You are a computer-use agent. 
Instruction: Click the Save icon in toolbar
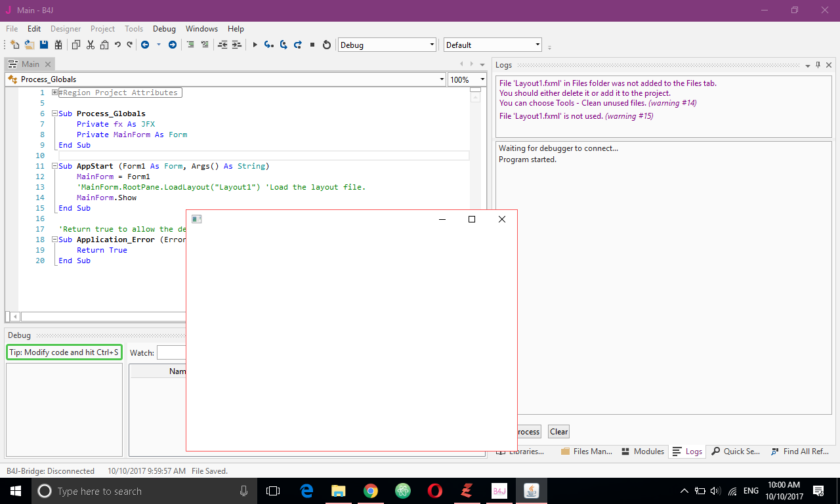click(x=44, y=45)
